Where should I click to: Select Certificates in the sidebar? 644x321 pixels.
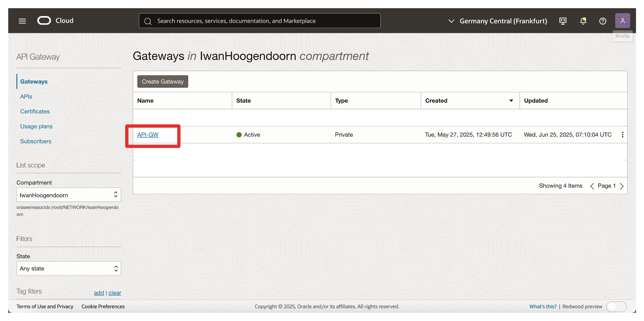[x=35, y=111]
